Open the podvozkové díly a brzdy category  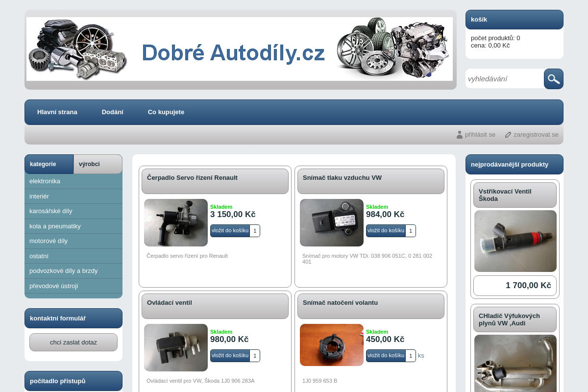click(63, 270)
